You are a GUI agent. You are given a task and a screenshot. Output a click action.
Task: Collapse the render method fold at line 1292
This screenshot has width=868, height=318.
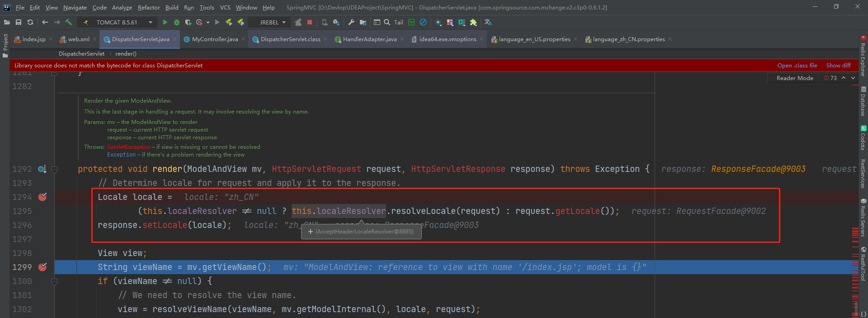click(x=55, y=170)
